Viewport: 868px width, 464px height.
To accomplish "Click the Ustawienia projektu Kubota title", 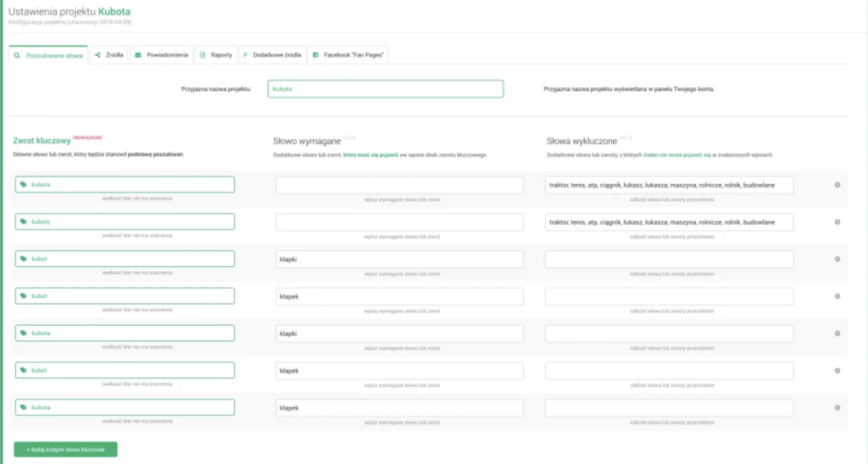I will click(x=70, y=11).
